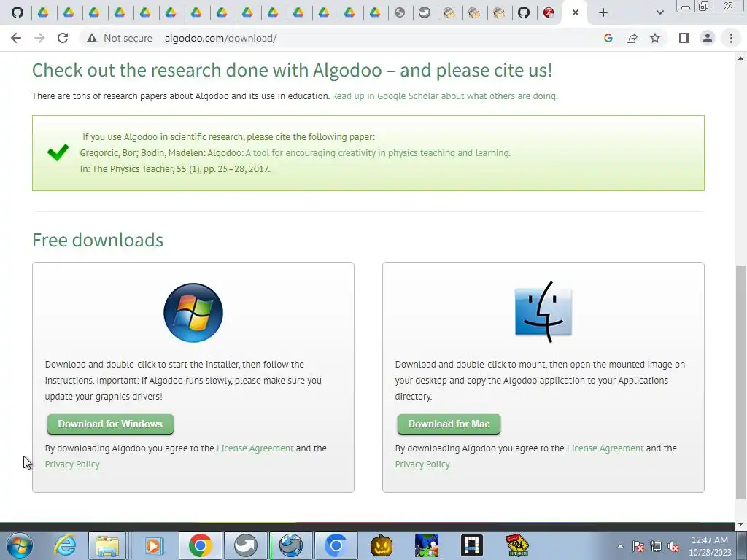Click the browser forward arrow
The image size is (747, 560).
(x=39, y=38)
